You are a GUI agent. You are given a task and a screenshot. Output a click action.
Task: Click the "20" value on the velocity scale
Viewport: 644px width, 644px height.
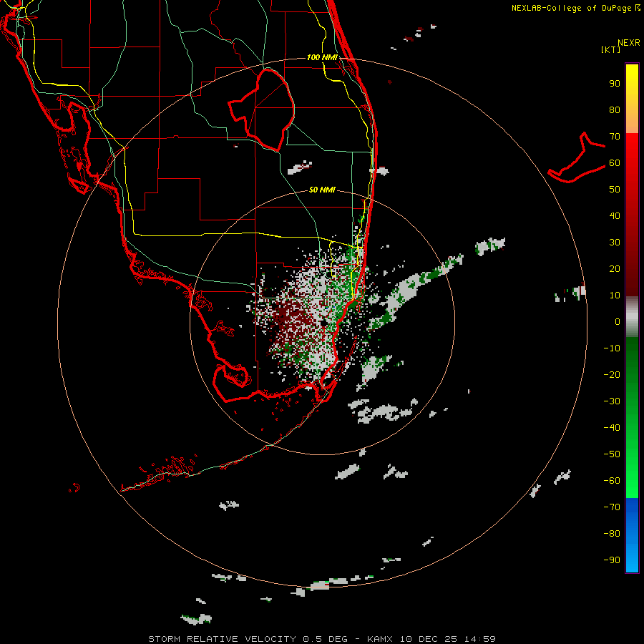tap(615, 269)
